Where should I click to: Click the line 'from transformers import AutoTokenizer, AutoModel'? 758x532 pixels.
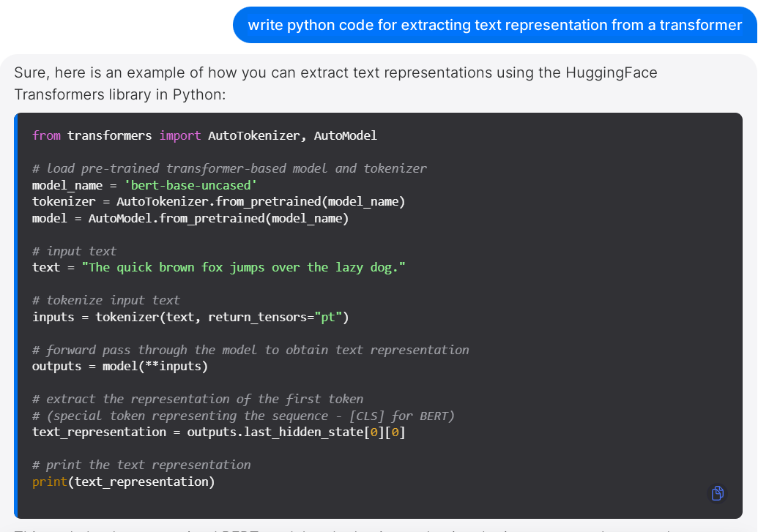coord(204,136)
